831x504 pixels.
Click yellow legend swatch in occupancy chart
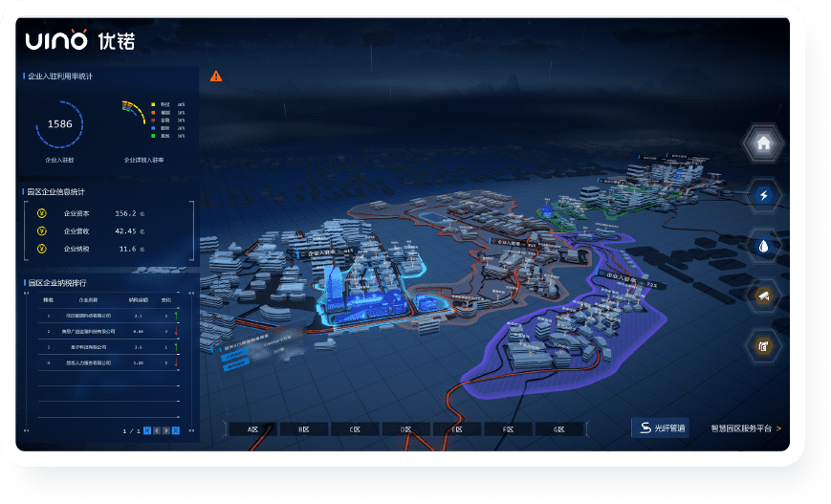click(x=153, y=104)
